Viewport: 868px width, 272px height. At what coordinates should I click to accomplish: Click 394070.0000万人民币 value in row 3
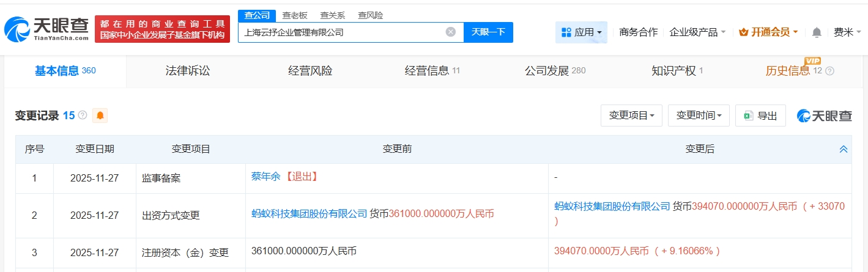[603, 251]
